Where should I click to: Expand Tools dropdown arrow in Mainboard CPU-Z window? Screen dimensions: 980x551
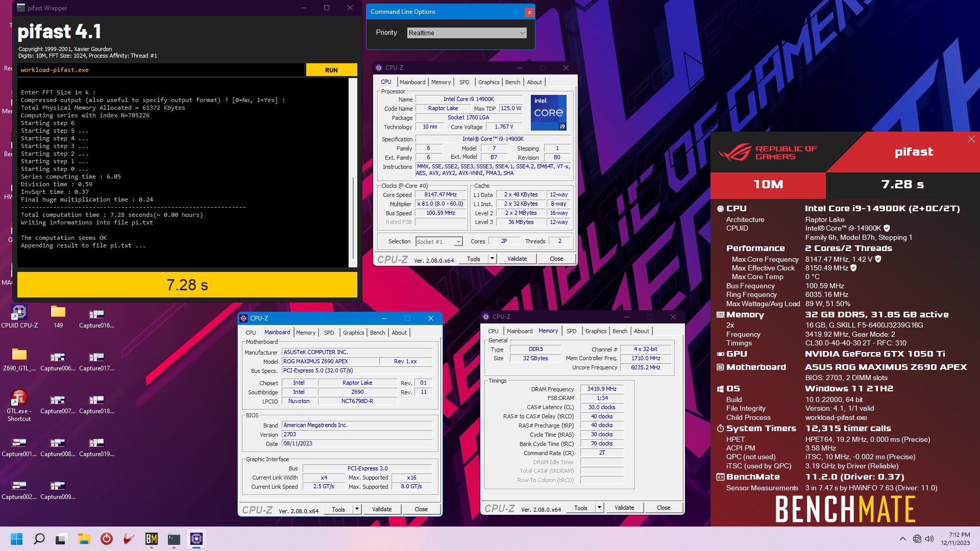[357, 509]
